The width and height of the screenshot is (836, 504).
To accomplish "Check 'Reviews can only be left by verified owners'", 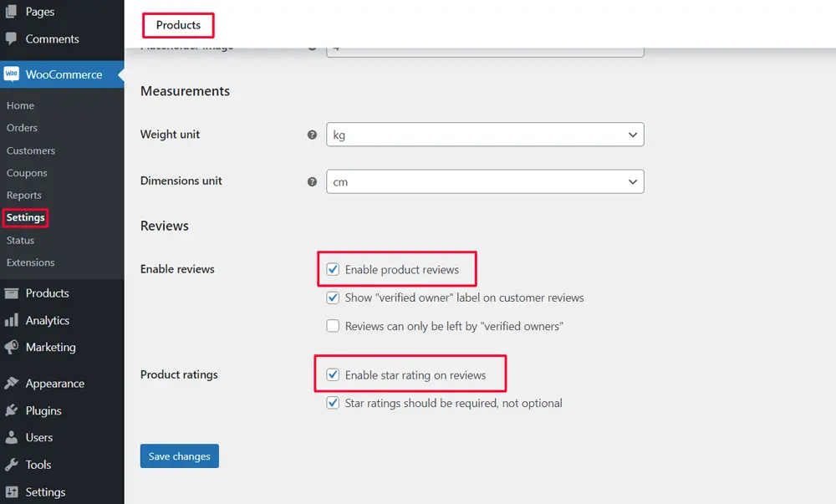I will point(333,326).
